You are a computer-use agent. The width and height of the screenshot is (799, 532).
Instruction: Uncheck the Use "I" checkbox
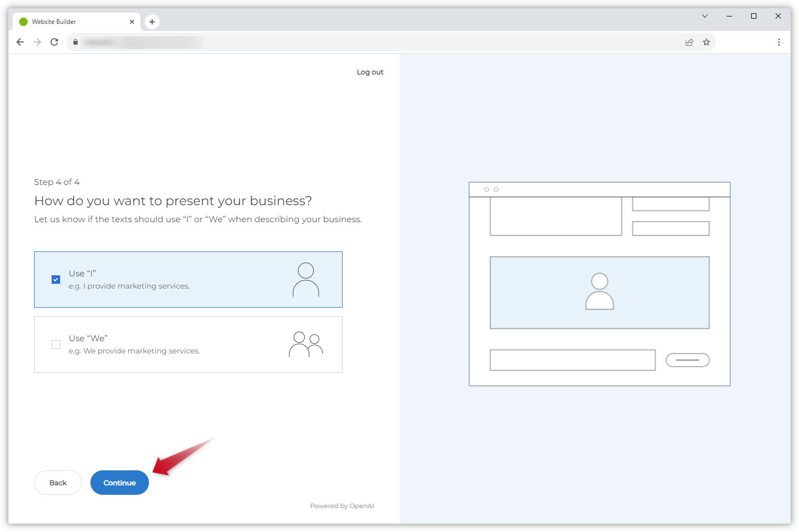[56, 280]
